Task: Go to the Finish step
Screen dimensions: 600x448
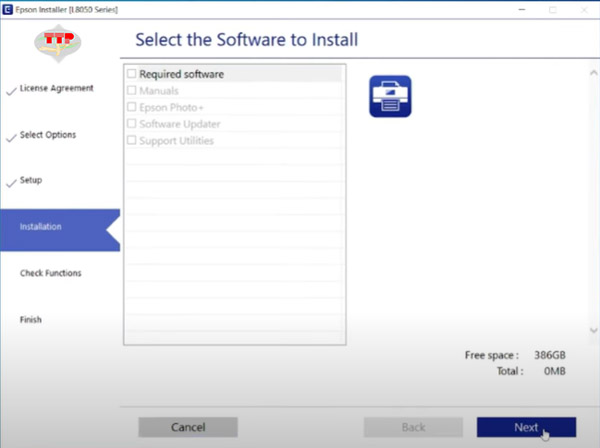Action: 31,319
